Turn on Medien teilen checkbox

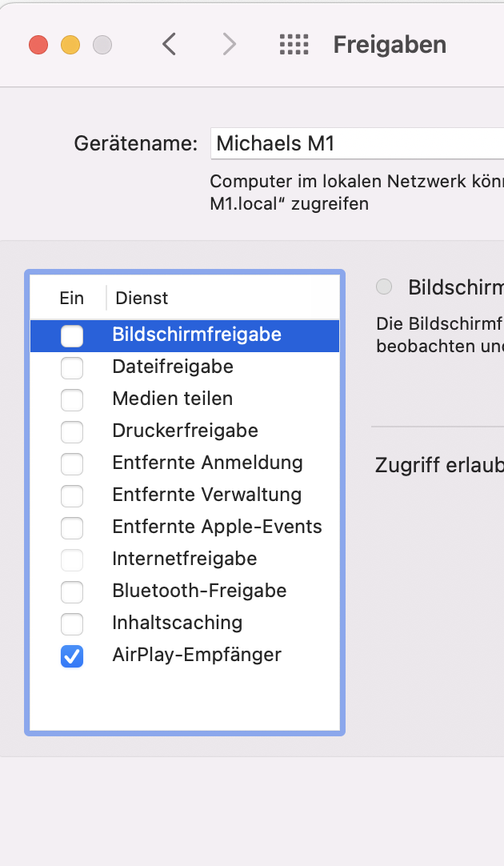point(72,400)
